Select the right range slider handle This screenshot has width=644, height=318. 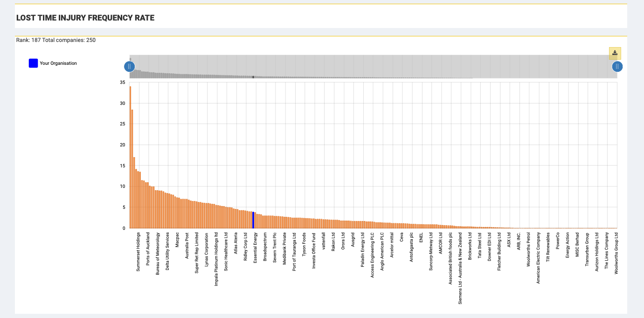[617, 66]
